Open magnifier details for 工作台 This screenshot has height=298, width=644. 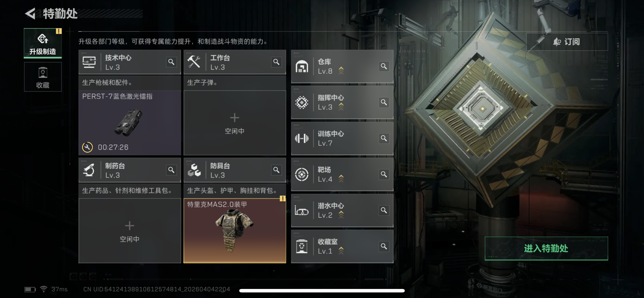click(276, 62)
